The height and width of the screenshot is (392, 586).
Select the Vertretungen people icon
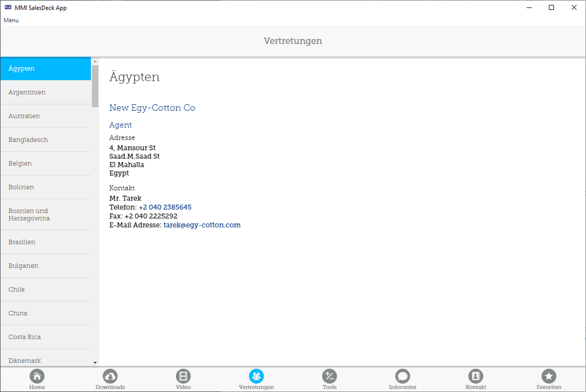[x=256, y=376]
